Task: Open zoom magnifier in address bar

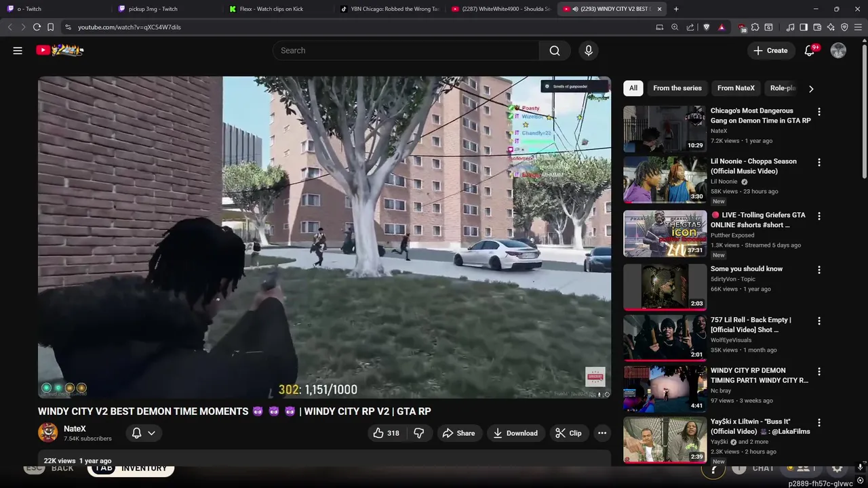Action: click(675, 27)
